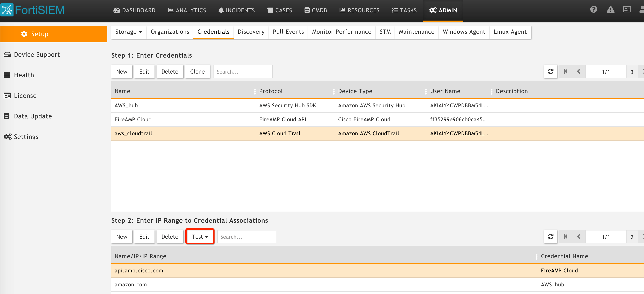
Task: Refresh the Step 2 associations list
Action: pyautogui.click(x=550, y=236)
